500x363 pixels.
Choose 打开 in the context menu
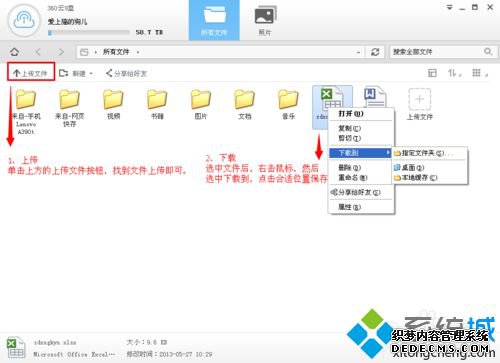click(361, 114)
